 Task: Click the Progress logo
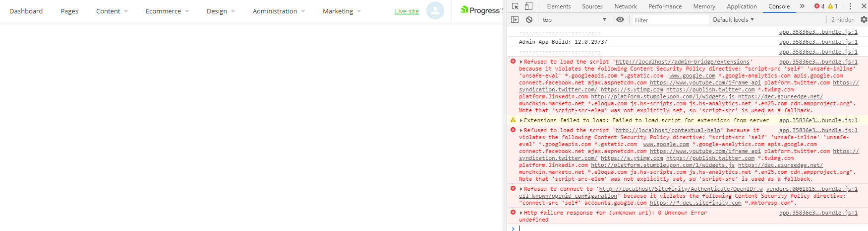pyautogui.click(x=481, y=10)
